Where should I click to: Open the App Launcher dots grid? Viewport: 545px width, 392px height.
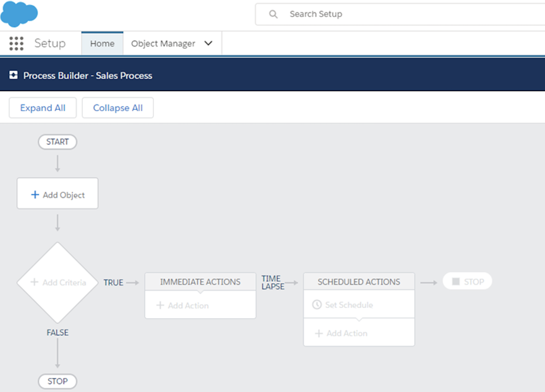click(x=16, y=43)
